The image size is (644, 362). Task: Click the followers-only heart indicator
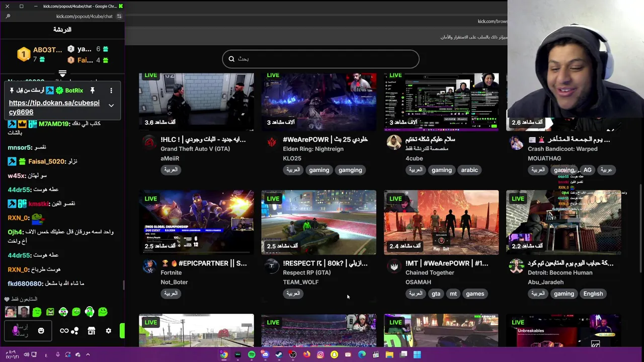tap(7, 299)
